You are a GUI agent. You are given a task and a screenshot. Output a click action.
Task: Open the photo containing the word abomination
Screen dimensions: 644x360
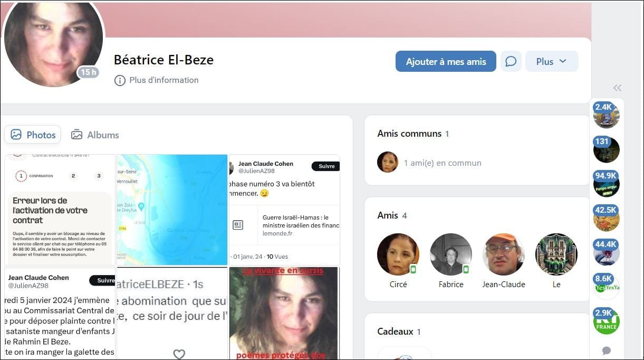pyautogui.click(x=172, y=313)
